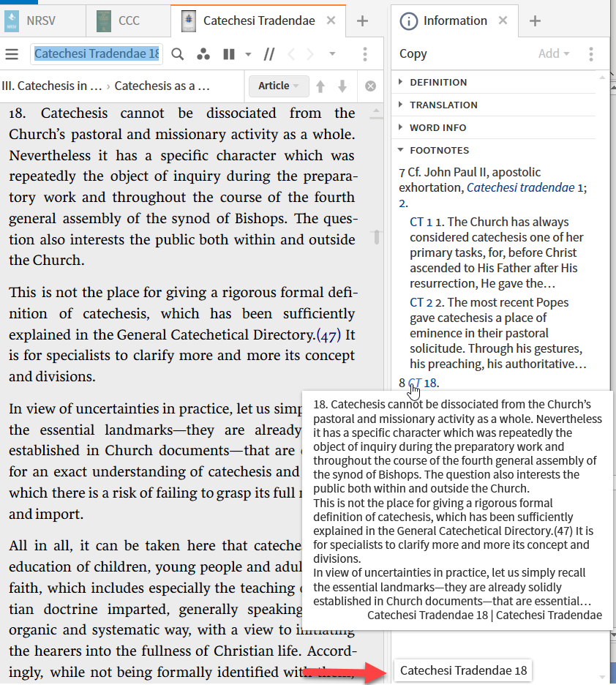Add a new tab in left panel
Screen dimensions: 616x685
pos(362,21)
